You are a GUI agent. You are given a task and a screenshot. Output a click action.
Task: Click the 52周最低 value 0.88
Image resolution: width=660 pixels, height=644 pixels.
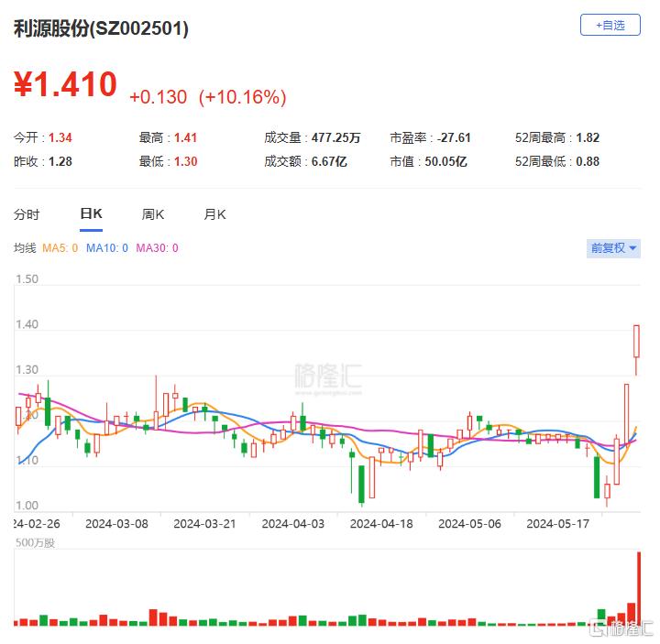[588, 161]
